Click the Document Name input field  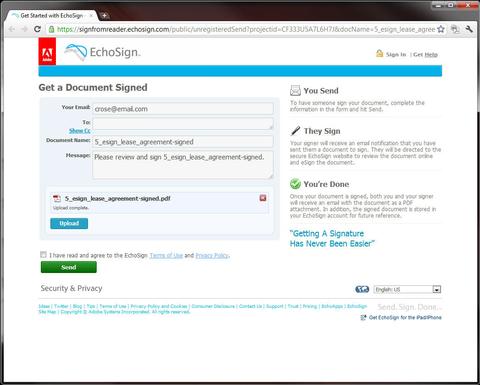pyautogui.click(x=183, y=142)
